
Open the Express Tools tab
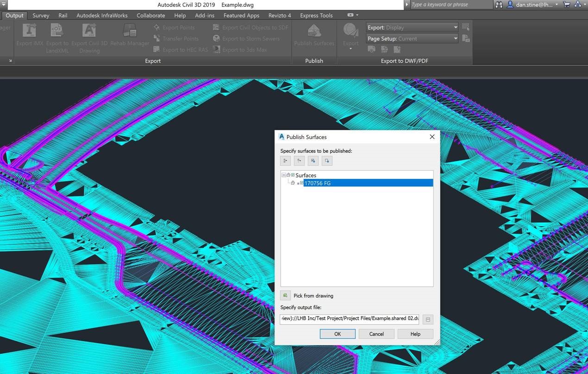(316, 15)
